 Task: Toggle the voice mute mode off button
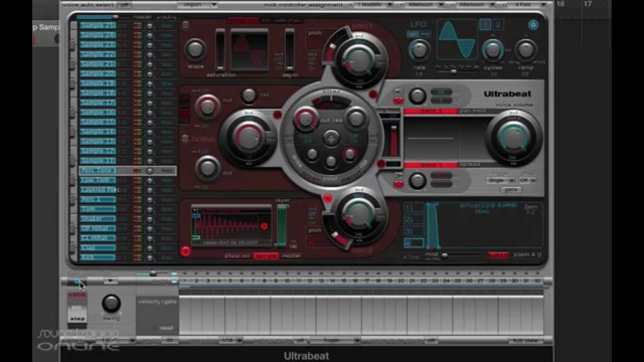click(x=431, y=340)
